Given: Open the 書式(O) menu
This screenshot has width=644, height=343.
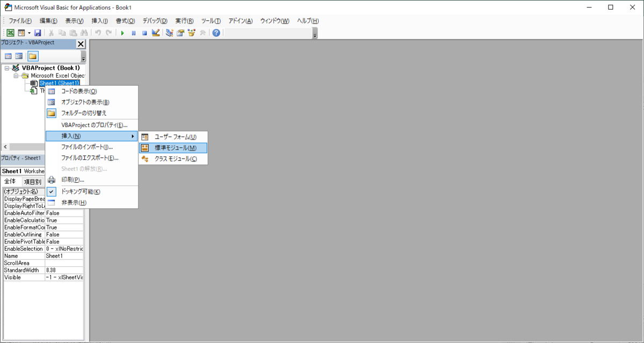Looking at the screenshot, I should [x=126, y=20].
